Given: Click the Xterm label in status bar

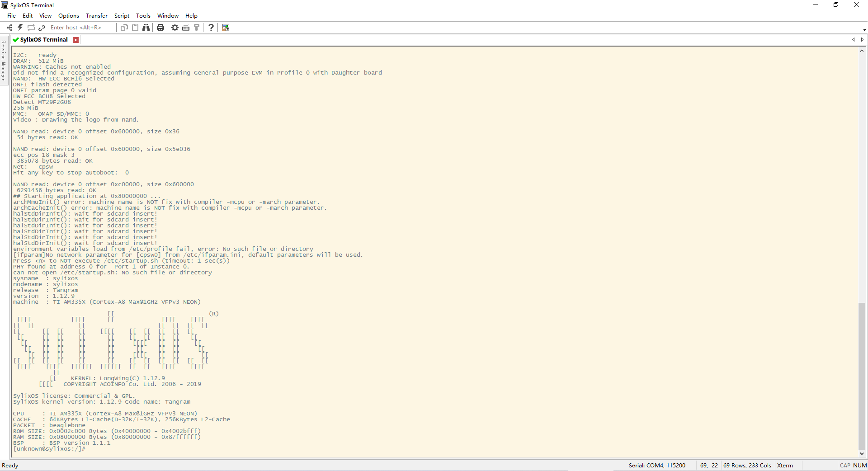Looking at the screenshot, I should (x=785, y=465).
